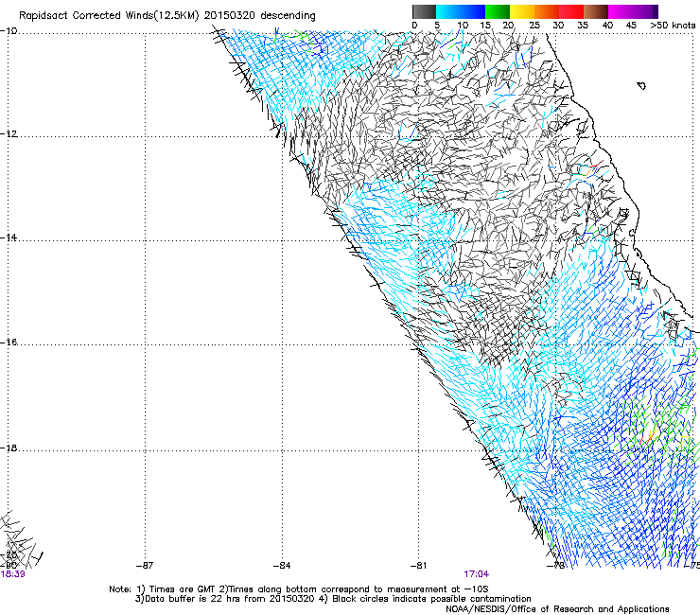Click the green 15–20 knots legend segment
This screenshot has height=615, width=700.
498,11
